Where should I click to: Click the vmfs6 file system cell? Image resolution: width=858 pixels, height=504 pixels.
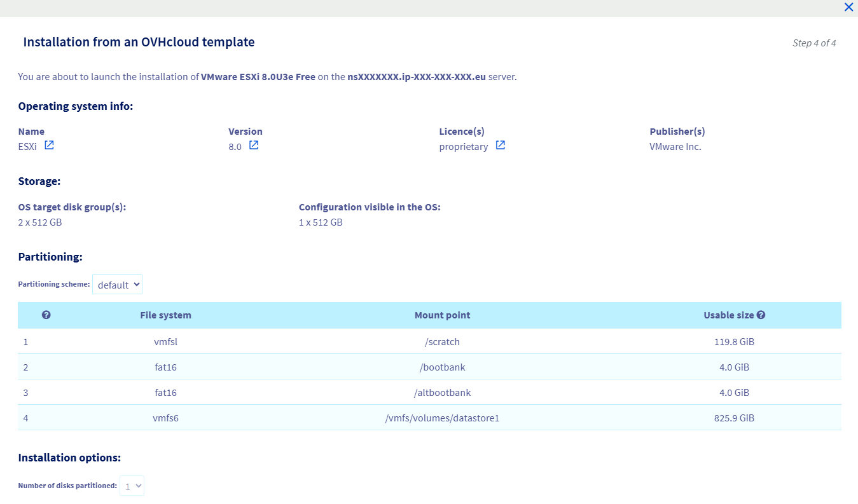[165, 418]
